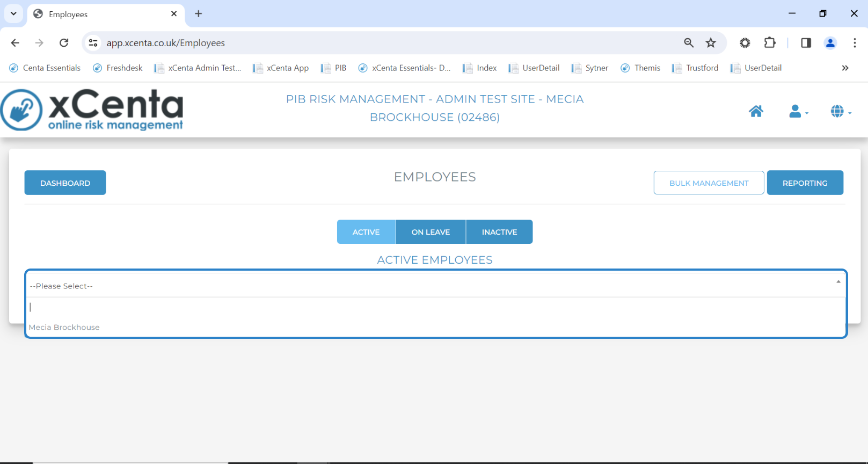Click the address bar URL

pyautogui.click(x=165, y=43)
